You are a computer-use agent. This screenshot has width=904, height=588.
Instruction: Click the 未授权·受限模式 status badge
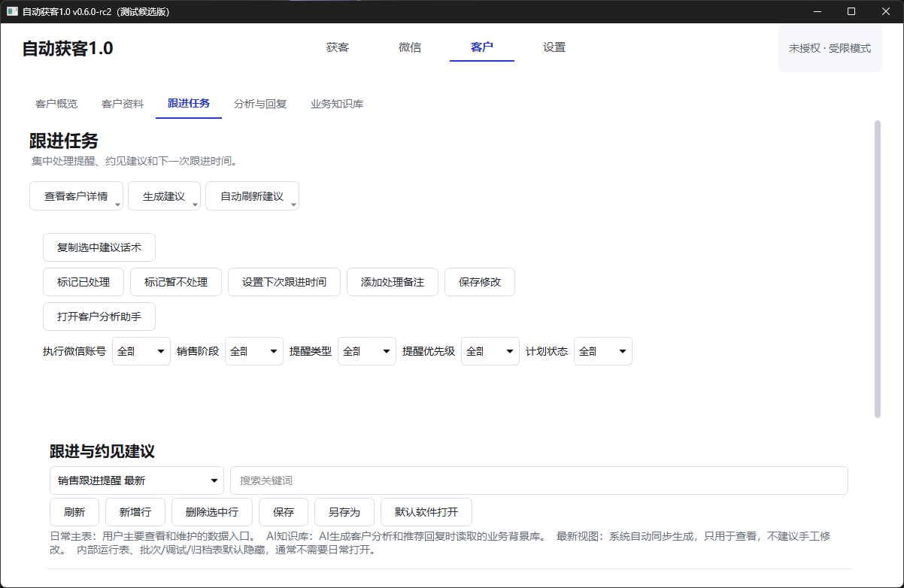click(830, 48)
